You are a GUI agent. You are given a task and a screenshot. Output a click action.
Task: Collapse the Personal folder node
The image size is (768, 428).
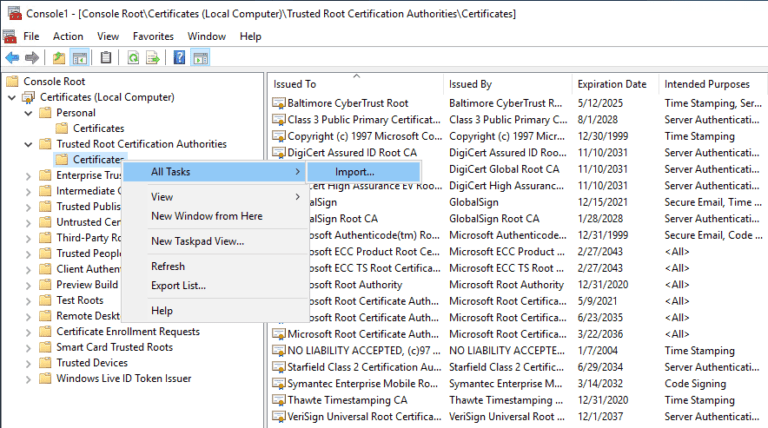point(28,113)
